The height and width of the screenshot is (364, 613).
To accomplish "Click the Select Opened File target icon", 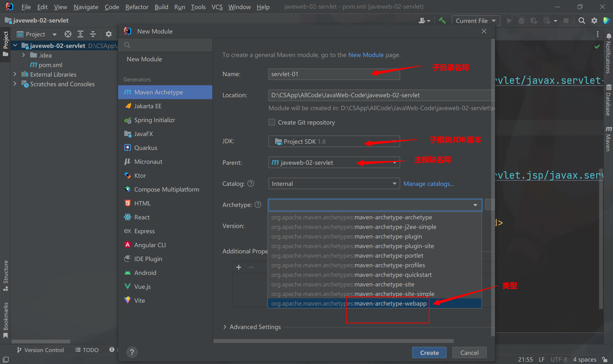I will tap(68, 34).
